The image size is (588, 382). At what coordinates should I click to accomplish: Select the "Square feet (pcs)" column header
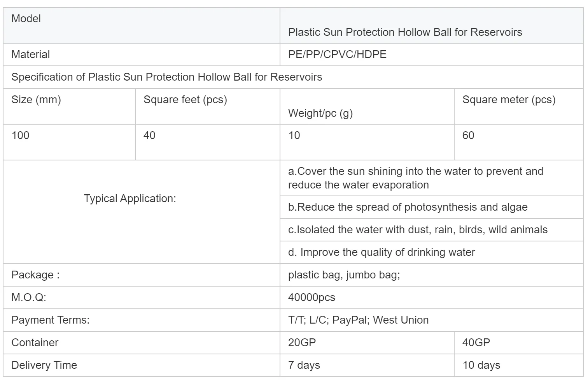tap(185, 100)
